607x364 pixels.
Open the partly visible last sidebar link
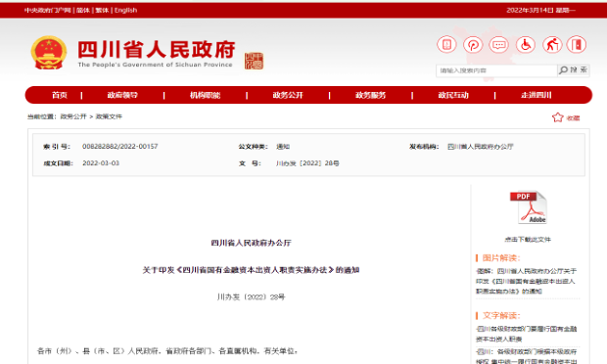click(x=527, y=356)
